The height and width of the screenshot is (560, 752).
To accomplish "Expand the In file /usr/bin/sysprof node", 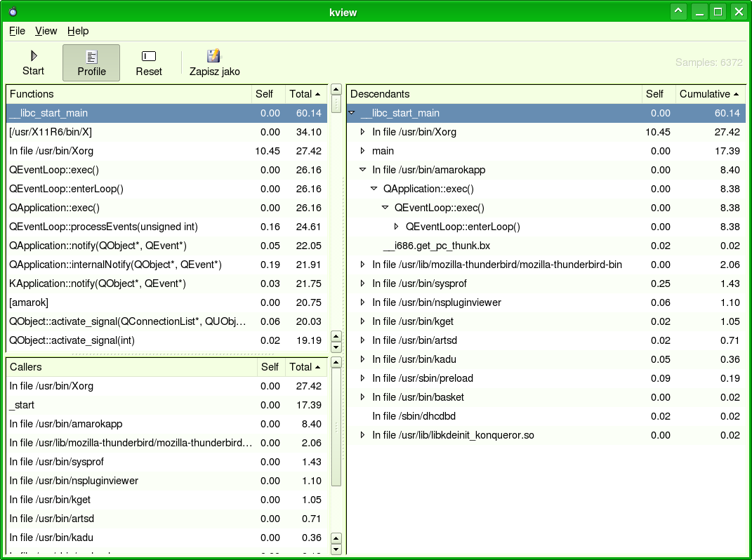I will click(x=363, y=284).
